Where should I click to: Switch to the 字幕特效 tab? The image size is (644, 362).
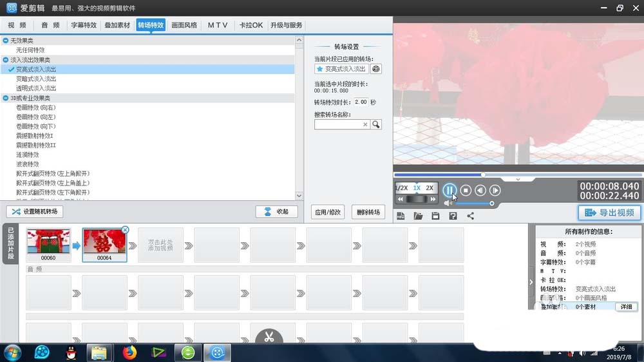(x=84, y=25)
